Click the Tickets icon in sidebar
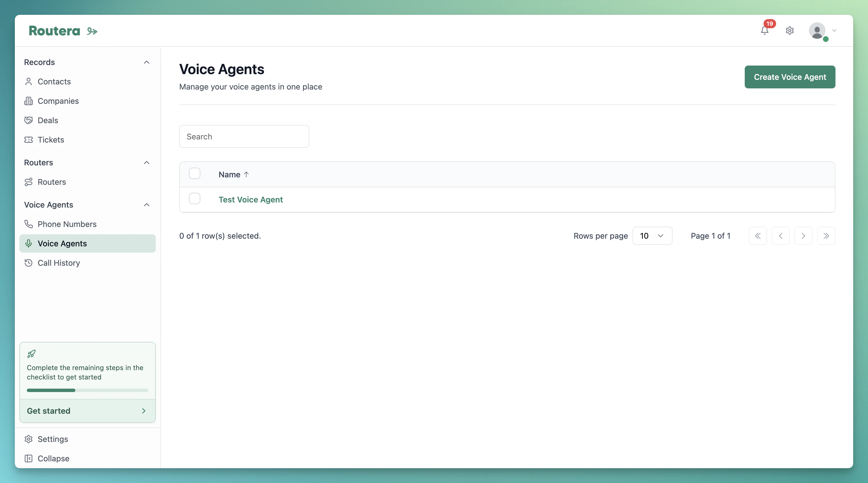 tap(29, 140)
